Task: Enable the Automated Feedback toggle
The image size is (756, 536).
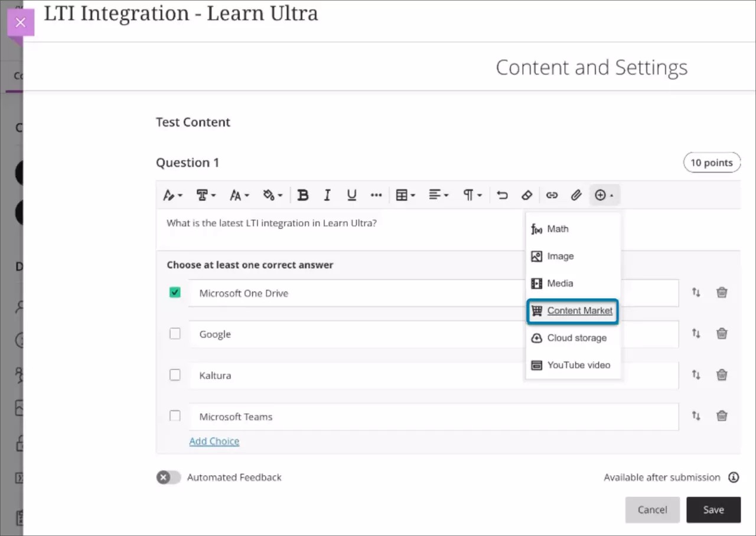Action: pyautogui.click(x=168, y=477)
